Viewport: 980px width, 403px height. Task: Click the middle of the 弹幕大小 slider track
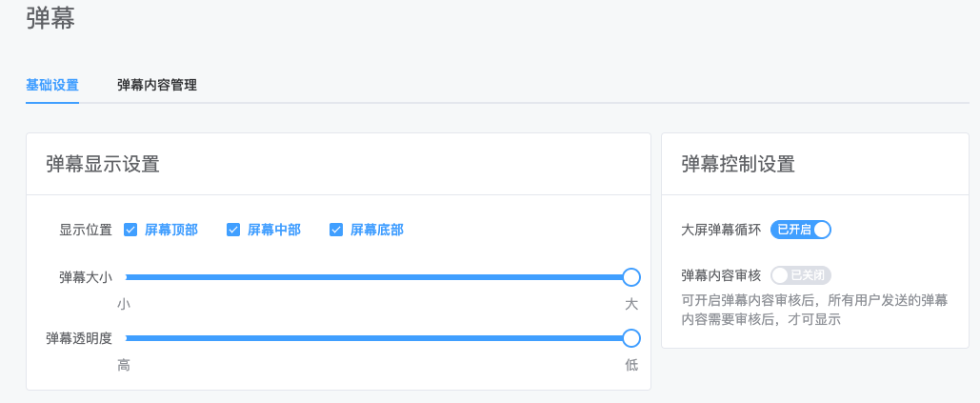(379, 277)
